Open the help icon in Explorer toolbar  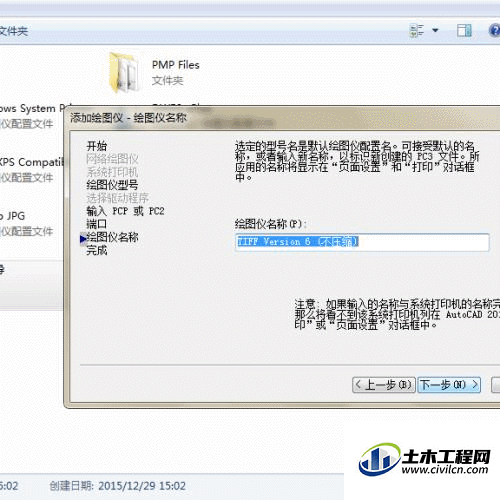coord(495,31)
